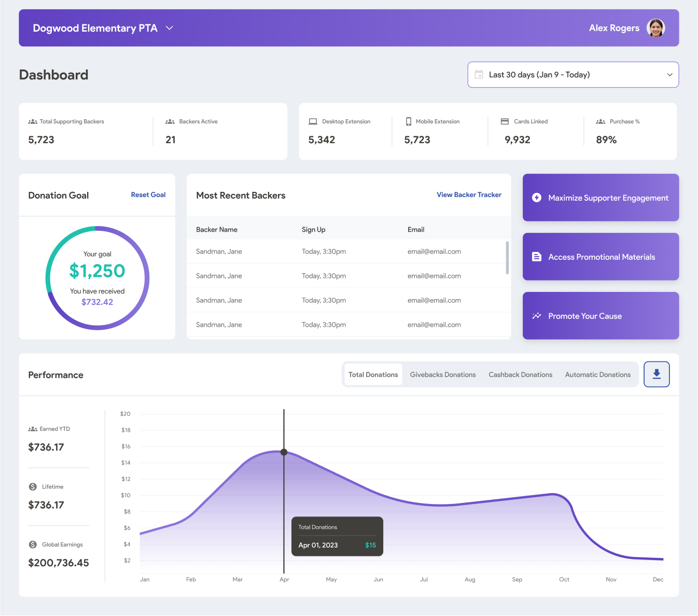This screenshot has width=698, height=616.
Task: Click the Total Supporting Backers icon
Action: [x=32, y=121]
